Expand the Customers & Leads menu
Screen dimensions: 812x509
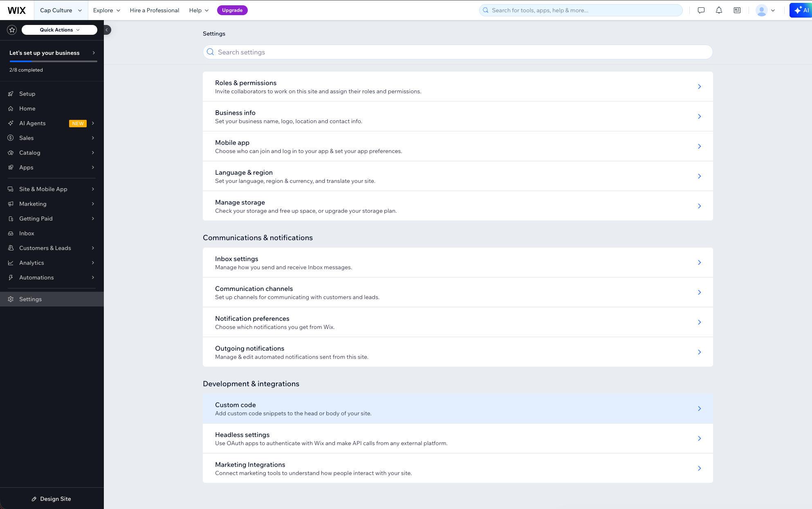pyautogui.click(x=45, y=248)
